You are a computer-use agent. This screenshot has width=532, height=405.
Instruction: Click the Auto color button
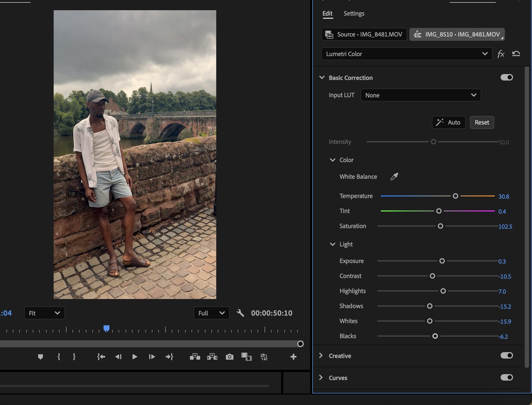[x=449, y=122]
